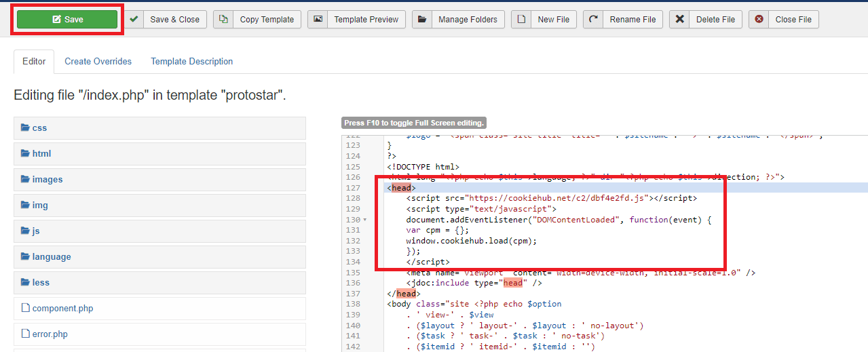
Task: Click the green Save button
Action: 67,20
